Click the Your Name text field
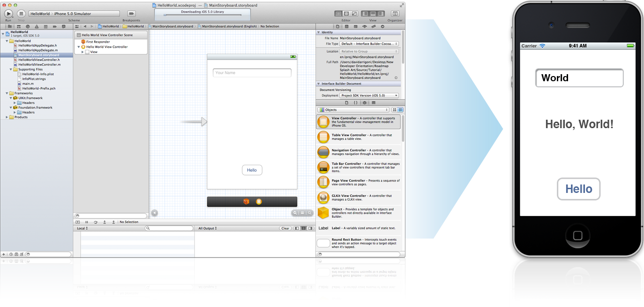Viewport: 644px width, 307px height. [x=252, y=73]
